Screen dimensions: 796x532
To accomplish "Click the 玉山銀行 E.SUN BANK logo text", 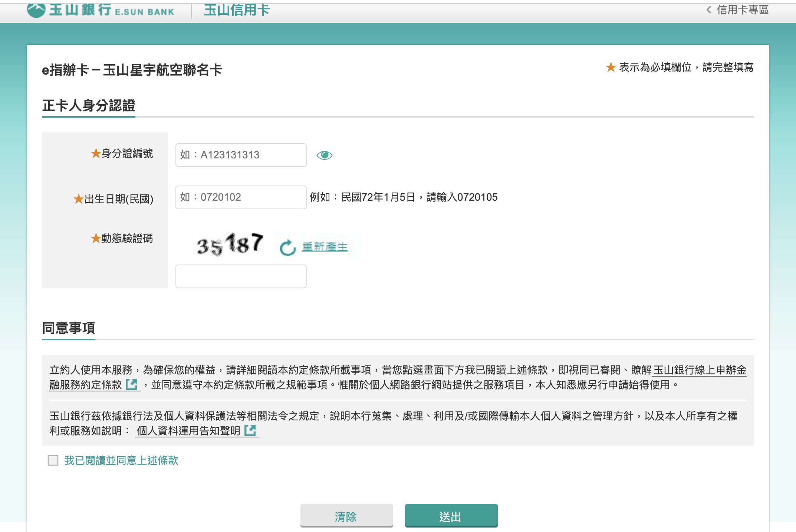I will (x=111, y=10).
